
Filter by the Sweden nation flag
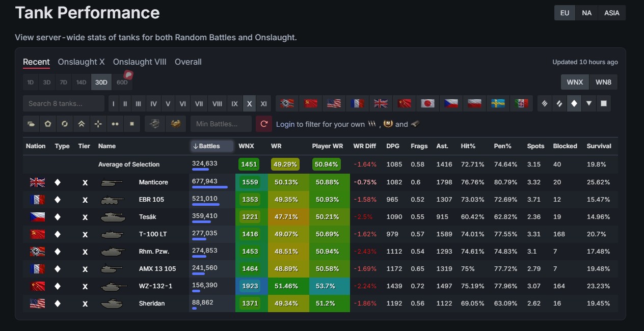(x=498, y=103)
